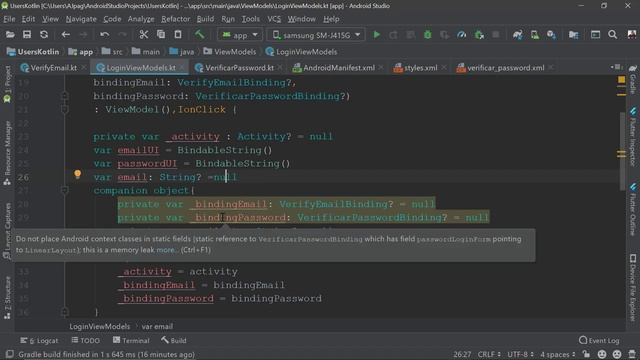The image size is (640, 360).
Task: Open the Resource Manager side panel
Action: click(7, 153)
